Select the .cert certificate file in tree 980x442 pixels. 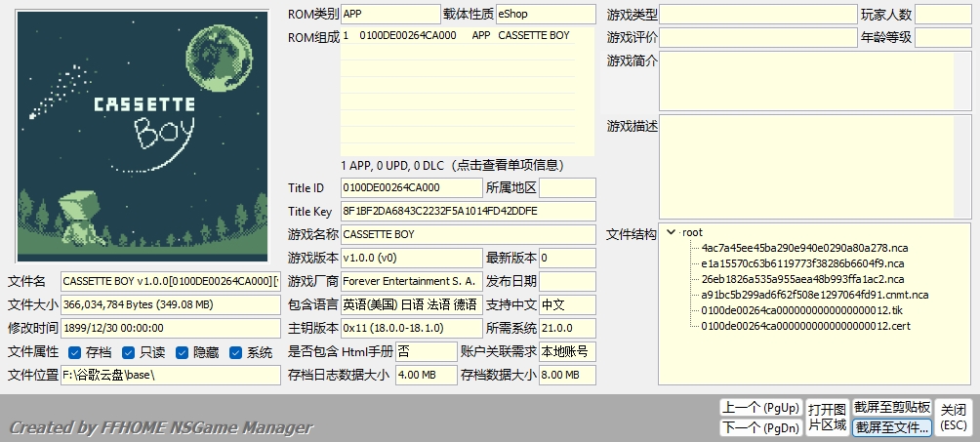pos(792,326)
